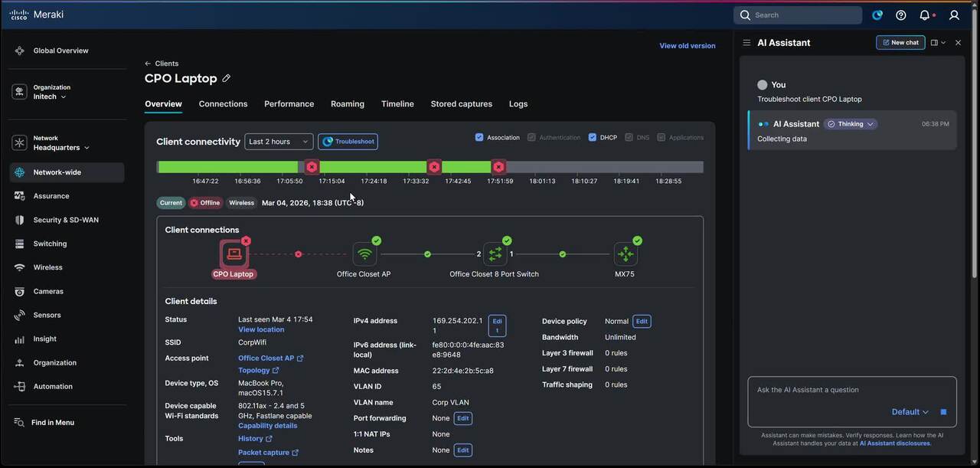Enable the DNS checkbox
This screenshot has width=980, height=468.
(629, 137)
